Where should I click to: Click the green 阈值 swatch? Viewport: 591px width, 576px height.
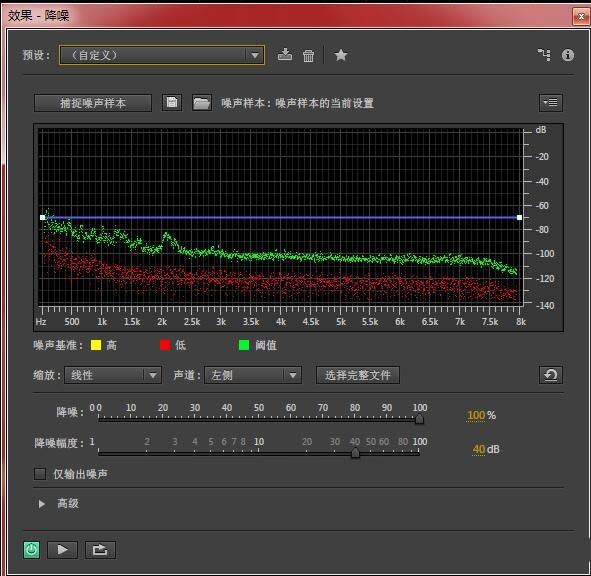pos(244,345)
